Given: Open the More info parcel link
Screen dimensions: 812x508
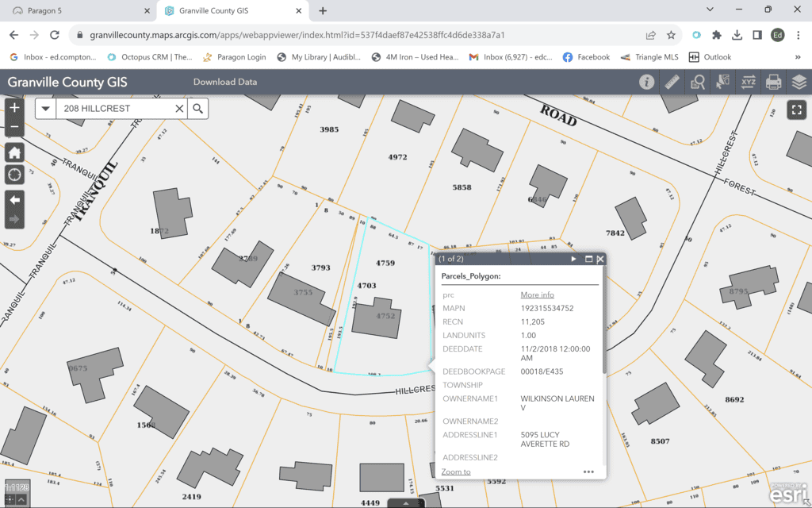Looking at the screenshot, I should [537, 294].
